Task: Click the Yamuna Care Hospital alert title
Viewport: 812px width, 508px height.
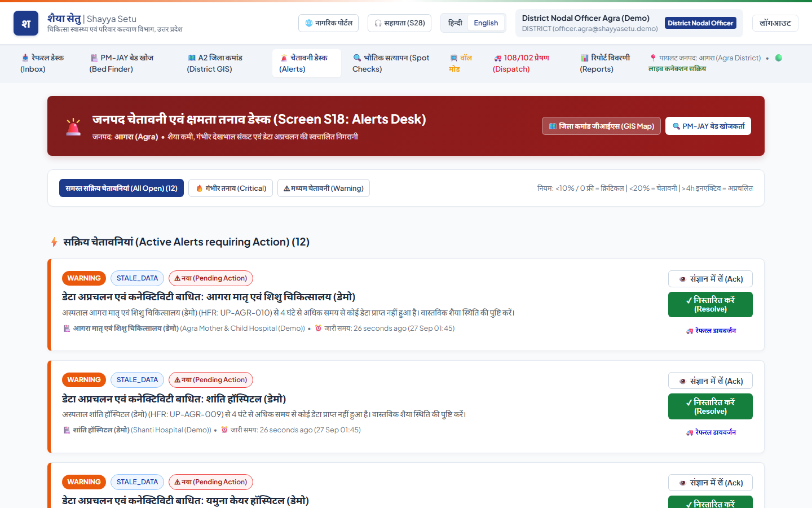Action: pos(186,501)
